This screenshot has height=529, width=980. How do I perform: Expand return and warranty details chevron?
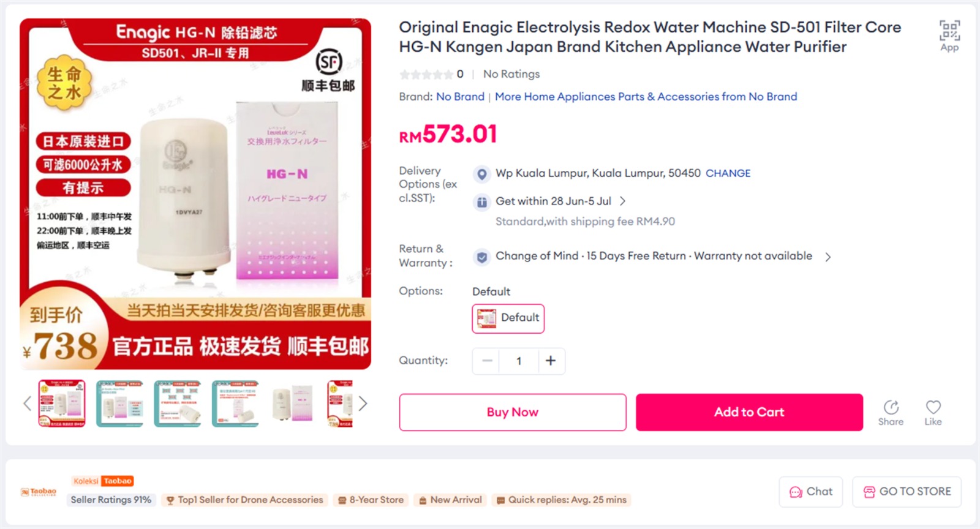click(827, 257)
